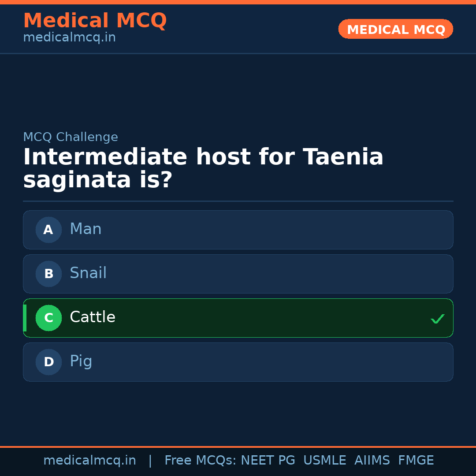The width and height of the screenshot is (476, 476).
Task: Open medicalmcq.in link under the title
Action: 69,37
